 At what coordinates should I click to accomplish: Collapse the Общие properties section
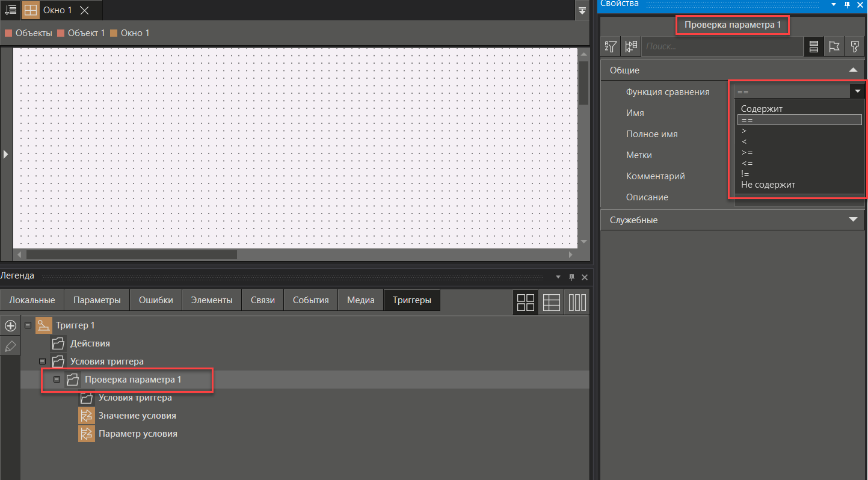coord(852,70)
